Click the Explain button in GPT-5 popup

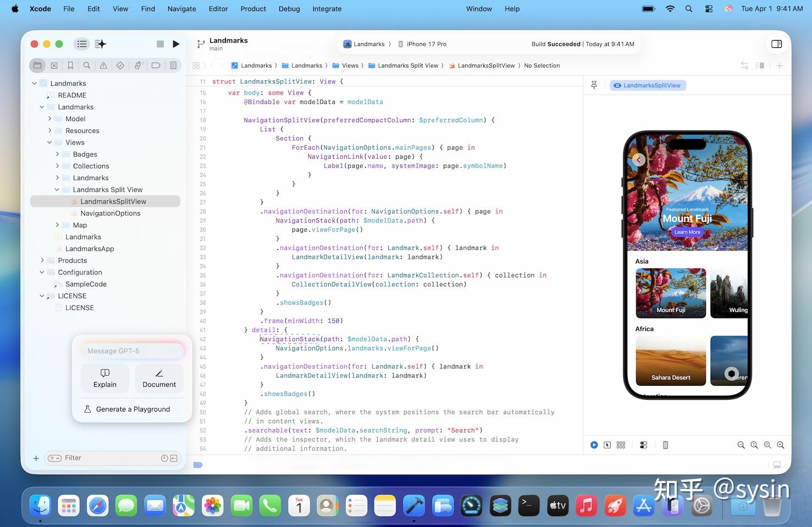(104, 378)
